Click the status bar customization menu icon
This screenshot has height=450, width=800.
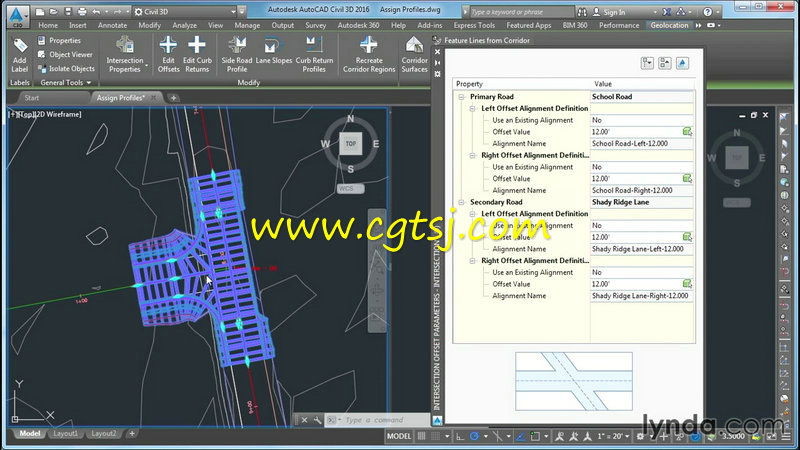[787, 436]
